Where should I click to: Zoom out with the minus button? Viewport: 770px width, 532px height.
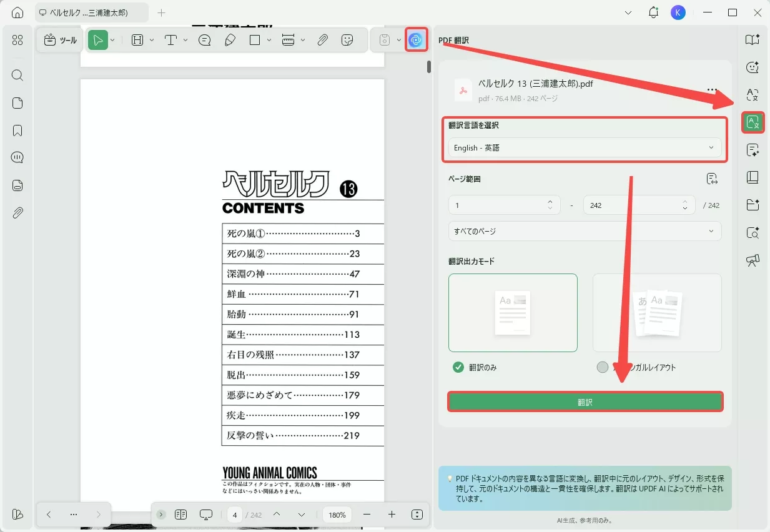pyautogui.click(x=367, y=515)
